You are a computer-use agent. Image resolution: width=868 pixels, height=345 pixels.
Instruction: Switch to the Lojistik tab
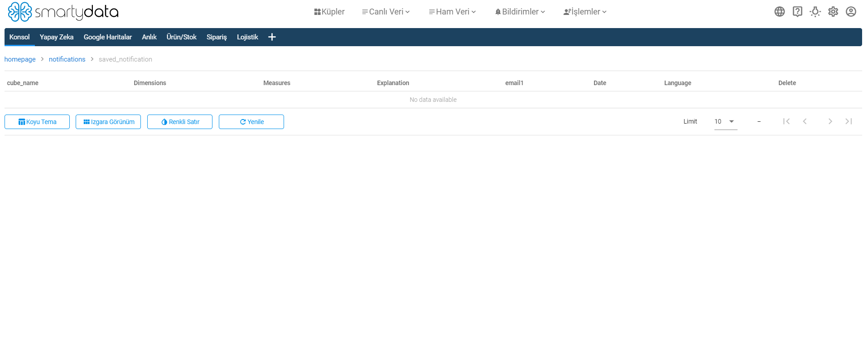tap(247, 37)
